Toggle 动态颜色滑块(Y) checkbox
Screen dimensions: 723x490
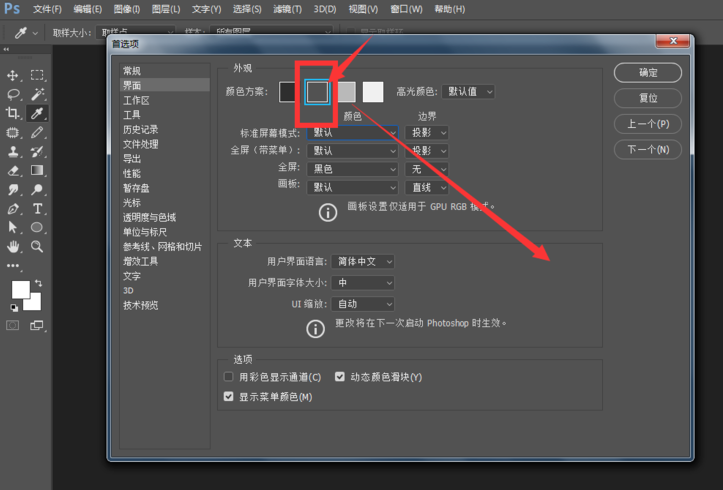[x=340, y=377]
